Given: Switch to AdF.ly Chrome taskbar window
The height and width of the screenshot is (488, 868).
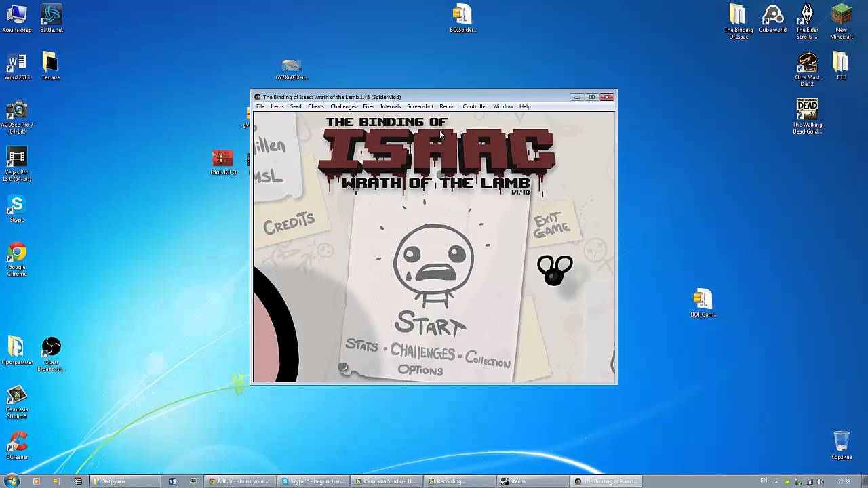Looking at the screenshot, I should point(241,481).
